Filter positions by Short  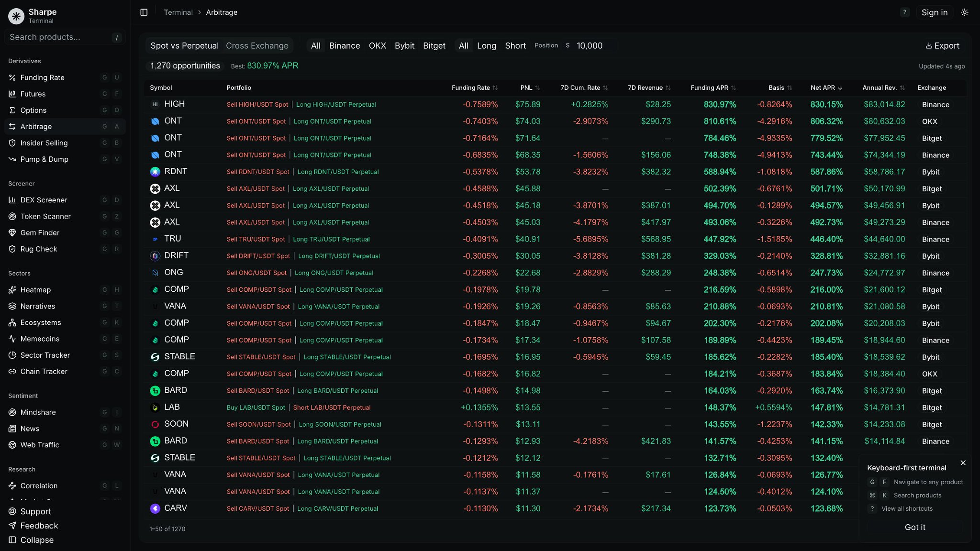click(515, 46)
